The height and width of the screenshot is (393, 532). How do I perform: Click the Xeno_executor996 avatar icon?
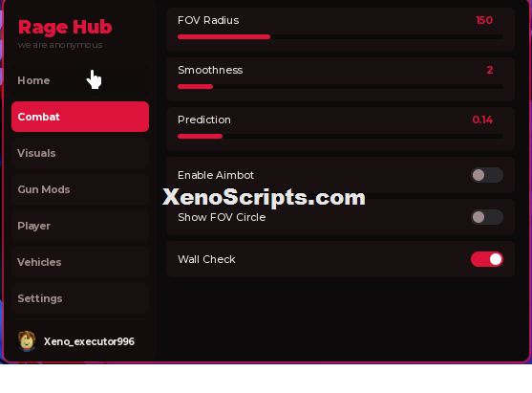point(27,341)
